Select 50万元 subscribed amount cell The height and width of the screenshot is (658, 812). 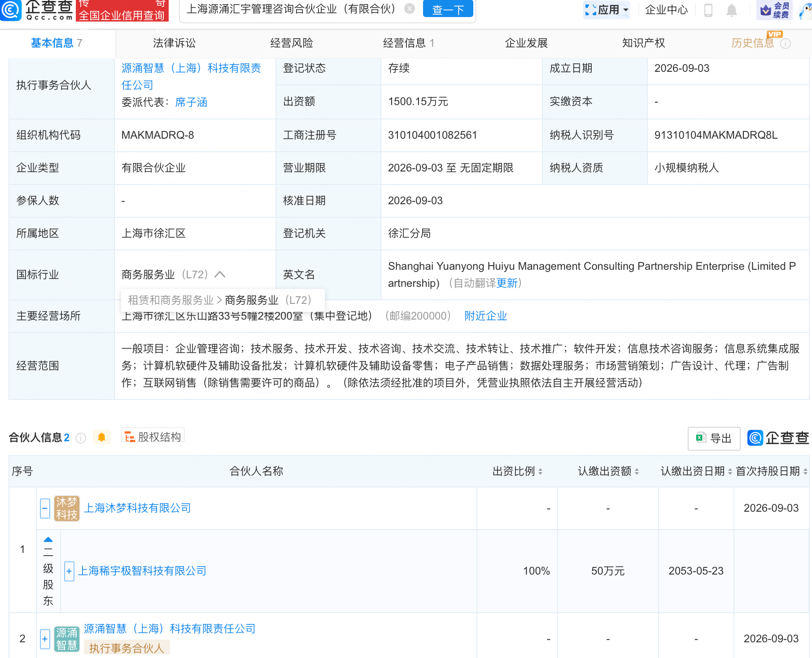(608, 571)
